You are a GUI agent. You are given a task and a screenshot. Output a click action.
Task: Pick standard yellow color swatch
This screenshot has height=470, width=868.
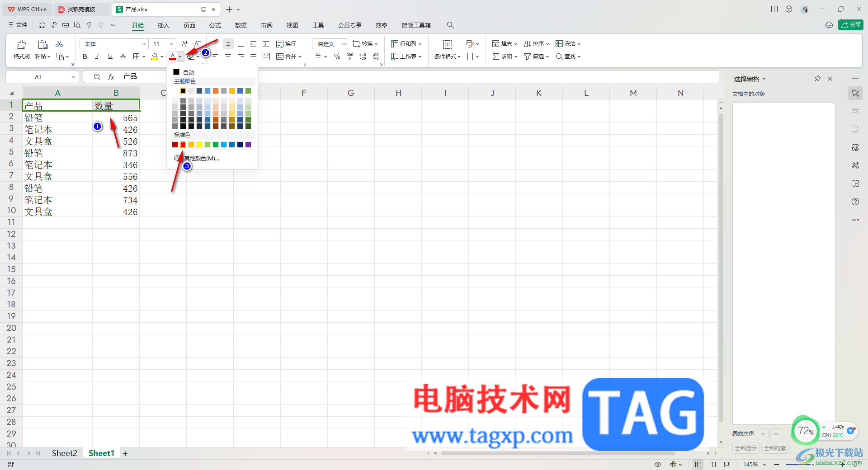click(199, 145)
